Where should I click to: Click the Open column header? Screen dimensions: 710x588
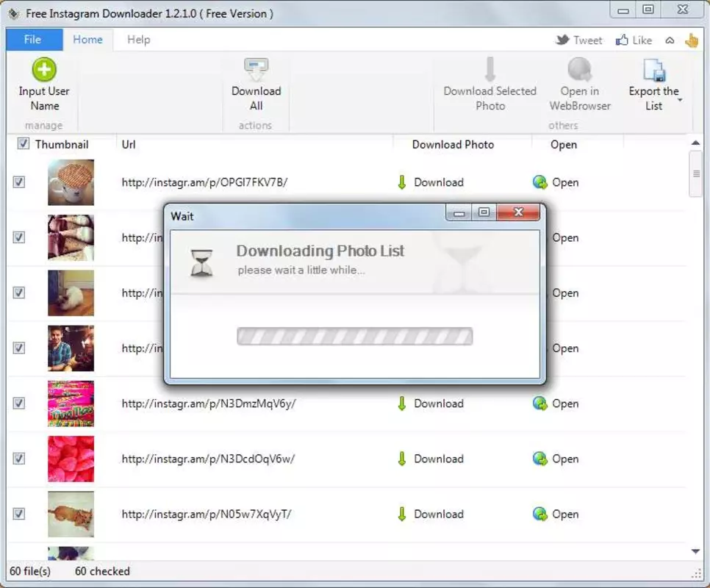click(x=564, y=145)
